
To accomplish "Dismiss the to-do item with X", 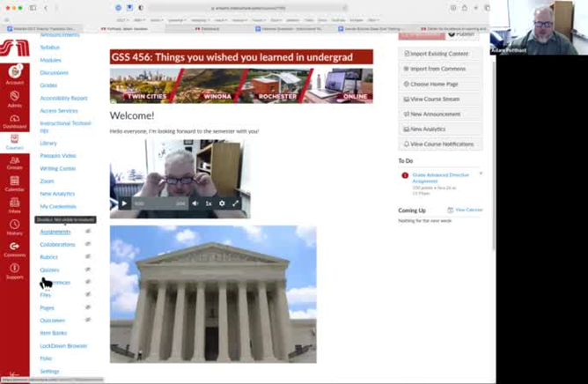I will 481,174.
